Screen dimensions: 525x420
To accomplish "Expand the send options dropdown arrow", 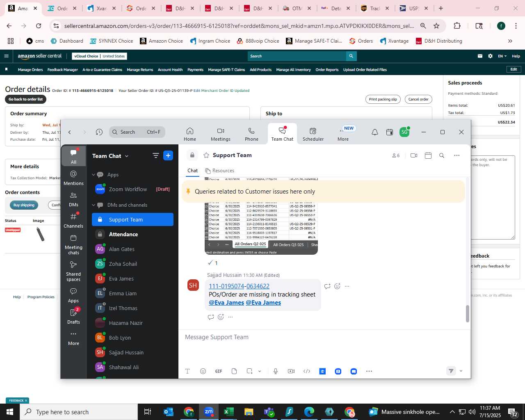I will pos(461,371).
